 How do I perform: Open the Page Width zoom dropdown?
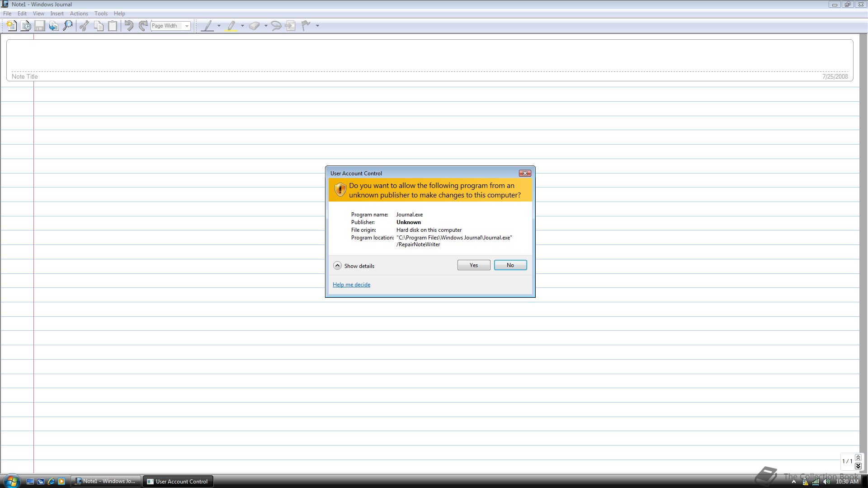tap(187, 26)
